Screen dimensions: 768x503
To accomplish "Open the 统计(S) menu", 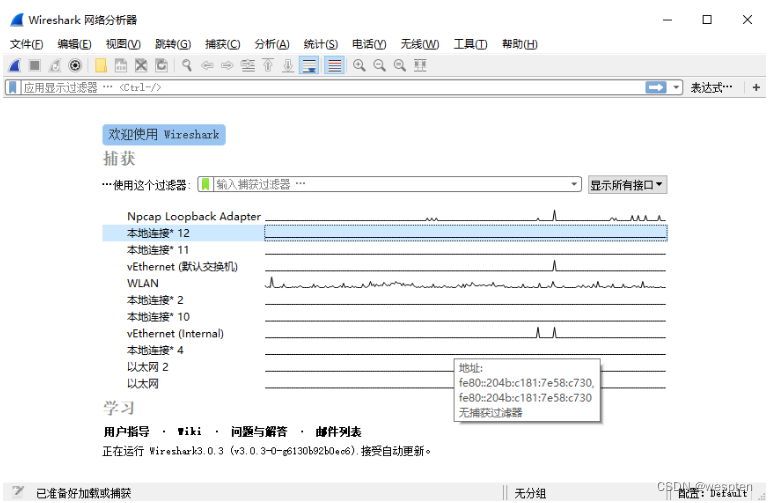I will click(x=321, y=45).
